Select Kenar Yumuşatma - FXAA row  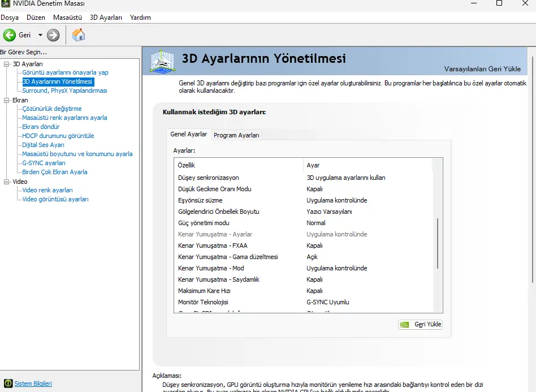303,245
